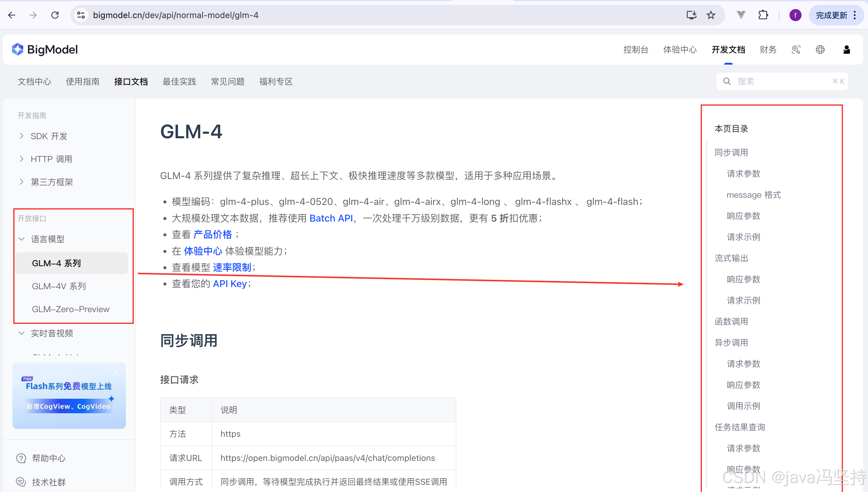Viewport: 868px width, 492px height.
Task: Open 财务 in top navigation
Action: (768, 50)
